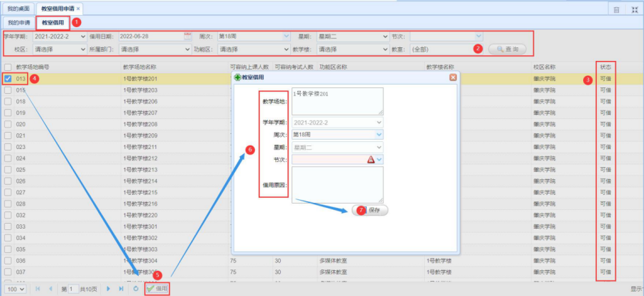
Task: Jump to last page icon
Action: pos(122,288)
